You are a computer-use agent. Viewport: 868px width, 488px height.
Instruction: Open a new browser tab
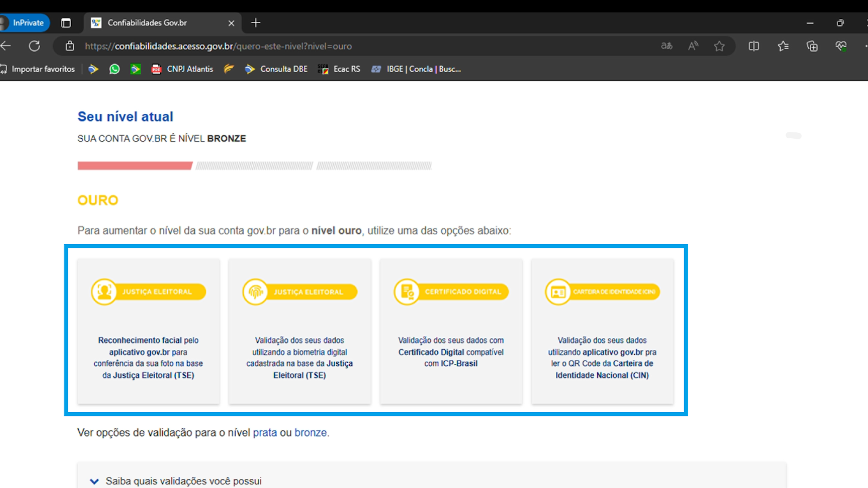256,23
